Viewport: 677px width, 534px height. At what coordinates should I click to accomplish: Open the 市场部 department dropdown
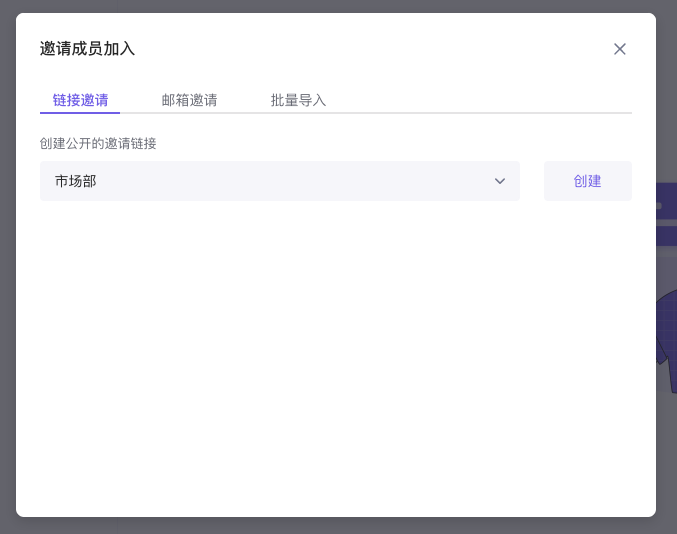pyautogui.click(x=279, y=181)
